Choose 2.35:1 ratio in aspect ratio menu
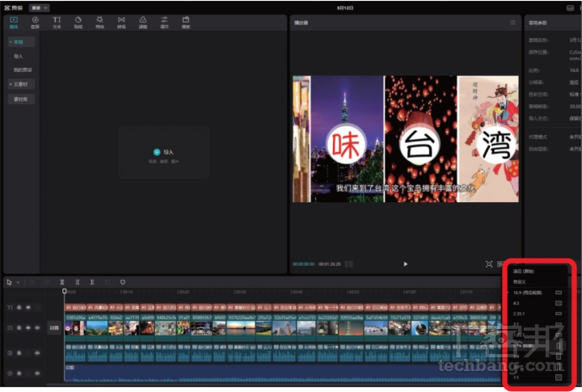Screen dimensions: 582x392 (536, 314)
